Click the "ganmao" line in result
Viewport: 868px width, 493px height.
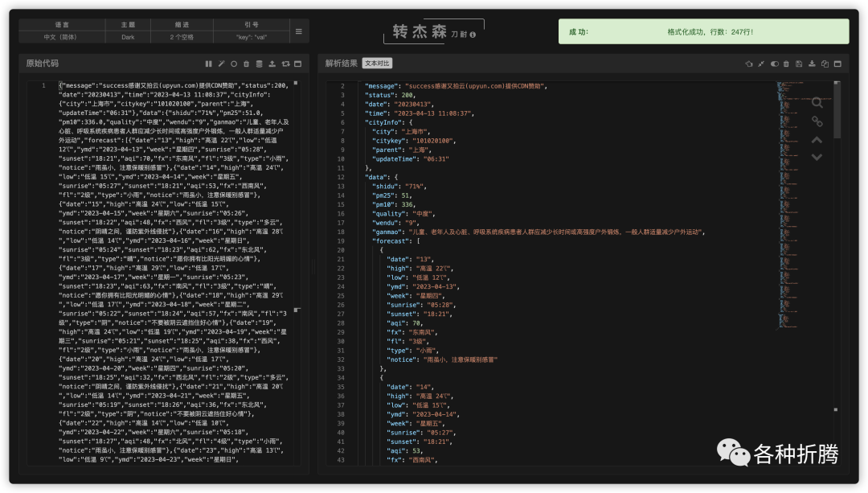(x=538, y=232)
